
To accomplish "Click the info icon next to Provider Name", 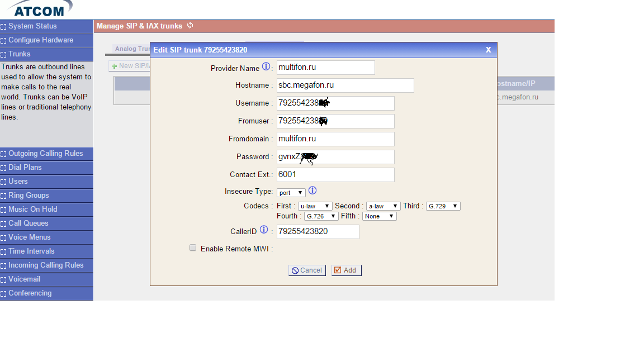I will coord(266,67).
